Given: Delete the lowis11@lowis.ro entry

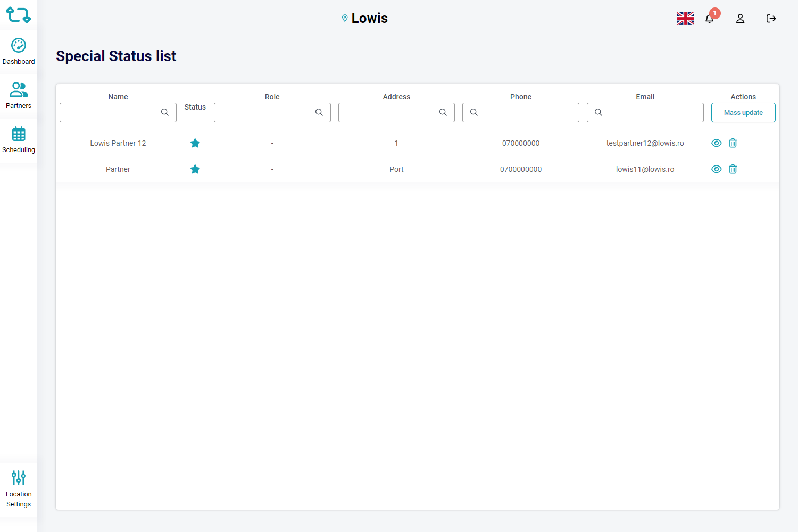Looking at the screenshot, I should tap(733, 169).
